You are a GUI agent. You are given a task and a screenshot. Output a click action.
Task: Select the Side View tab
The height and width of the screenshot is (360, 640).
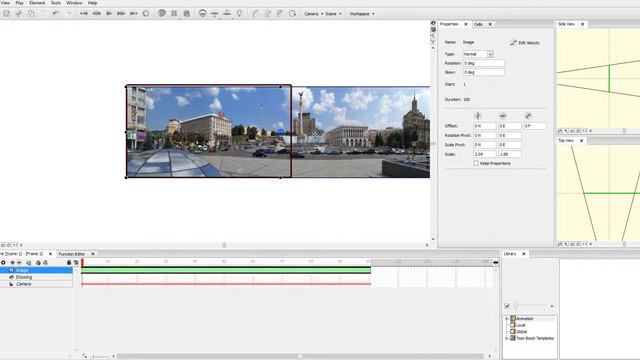[x=566, y=24]
